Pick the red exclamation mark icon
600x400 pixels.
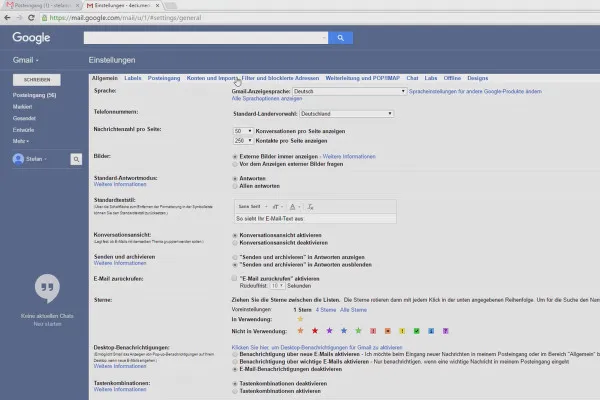click(x=373, y=331)
